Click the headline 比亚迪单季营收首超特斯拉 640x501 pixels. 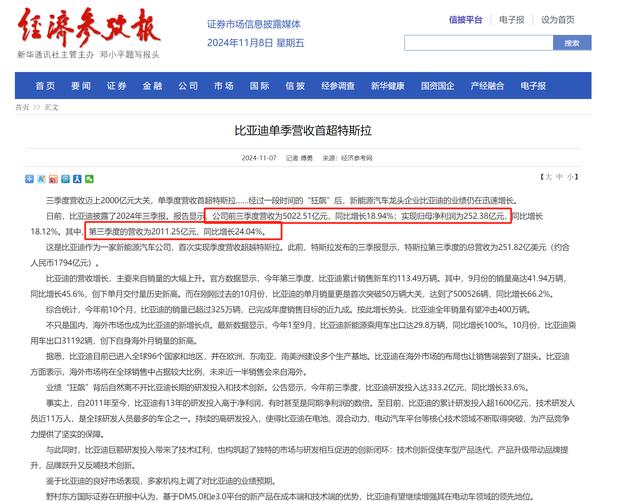click(303, 131)
